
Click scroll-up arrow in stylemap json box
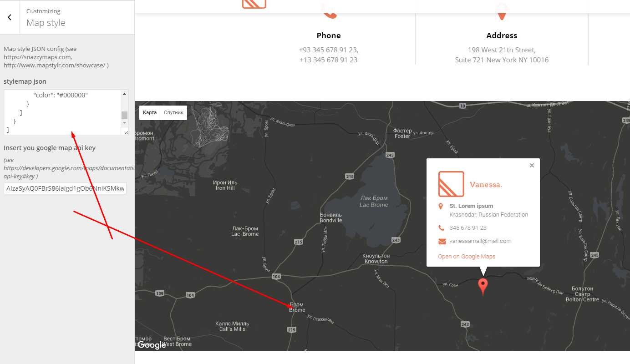[x=124, y=94]
